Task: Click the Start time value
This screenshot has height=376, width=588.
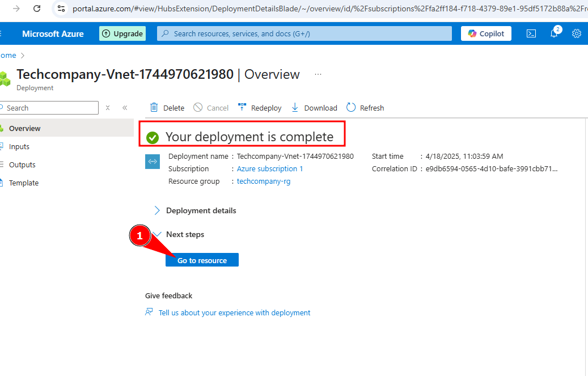Action: [464, 157]
